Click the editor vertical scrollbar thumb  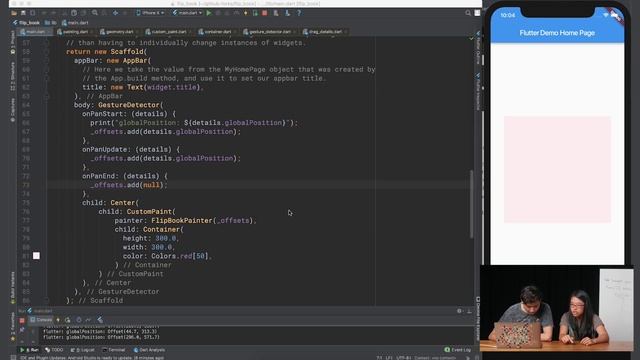click(471, 204)
